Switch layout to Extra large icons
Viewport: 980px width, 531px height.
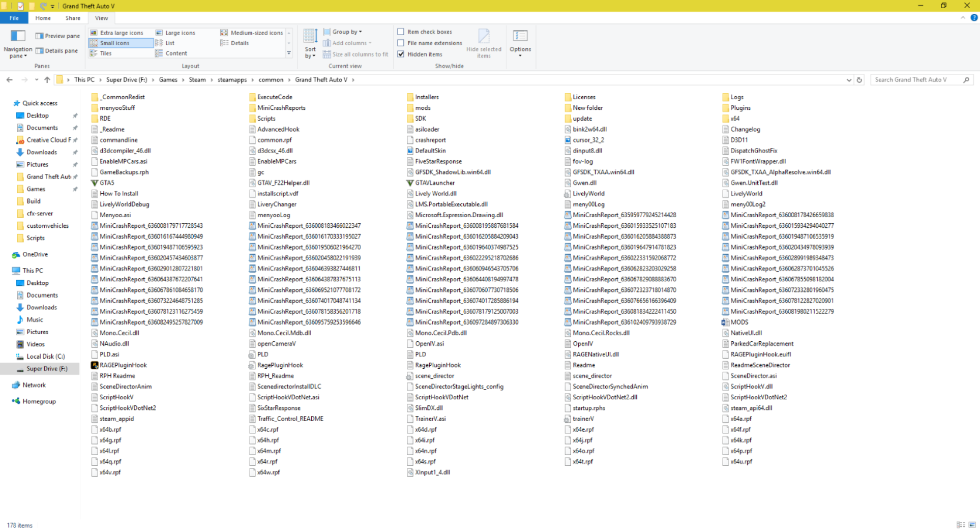click(116, 33)
